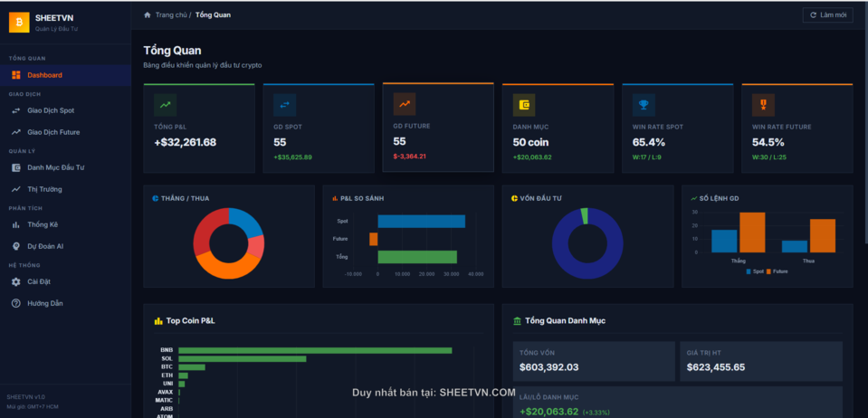868x418 pixels.
Task: Click the GD Future chart card icon
Action: (x=405, y=103)
